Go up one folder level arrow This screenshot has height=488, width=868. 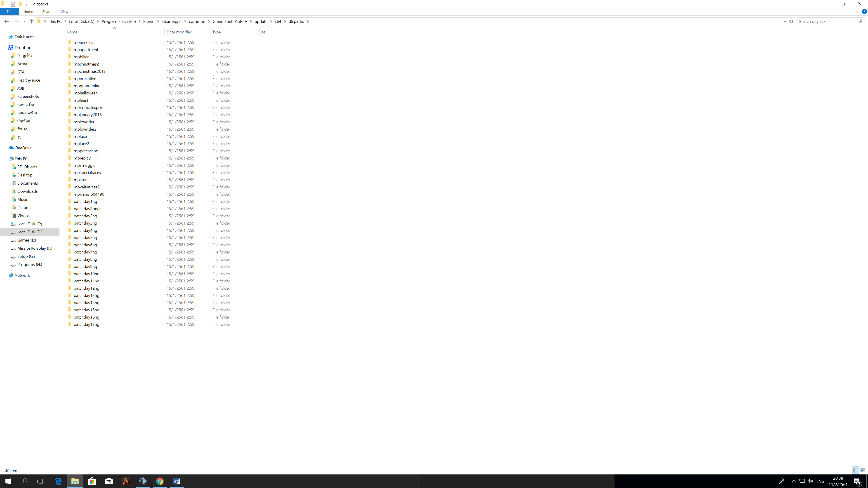coord(31,21)
